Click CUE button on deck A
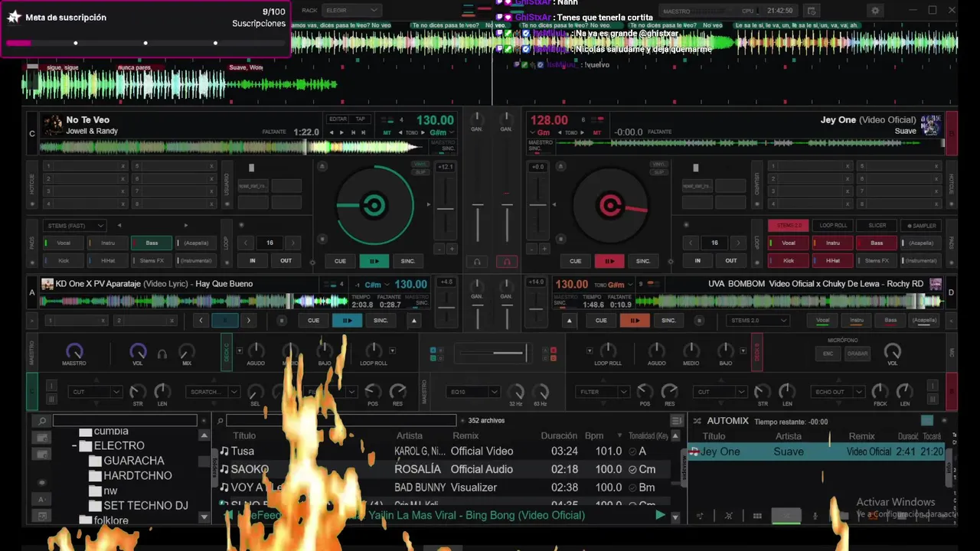Viewport: 980px width, 551px height. (x=313, y=321)
